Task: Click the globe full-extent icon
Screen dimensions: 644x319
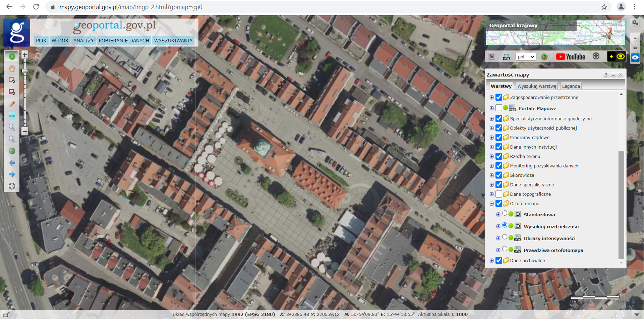Action: coord(12,151)
